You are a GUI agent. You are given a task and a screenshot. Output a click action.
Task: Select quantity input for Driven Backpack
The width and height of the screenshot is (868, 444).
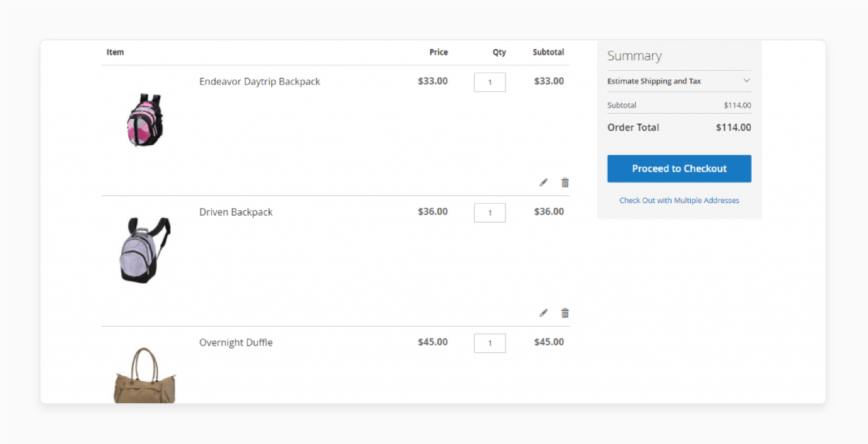pos(489,212)
